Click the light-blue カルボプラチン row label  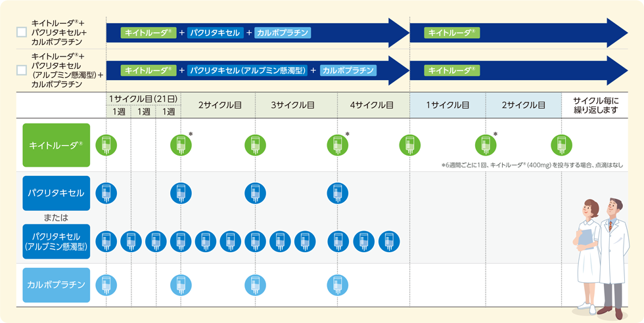[x=56, y=285]
